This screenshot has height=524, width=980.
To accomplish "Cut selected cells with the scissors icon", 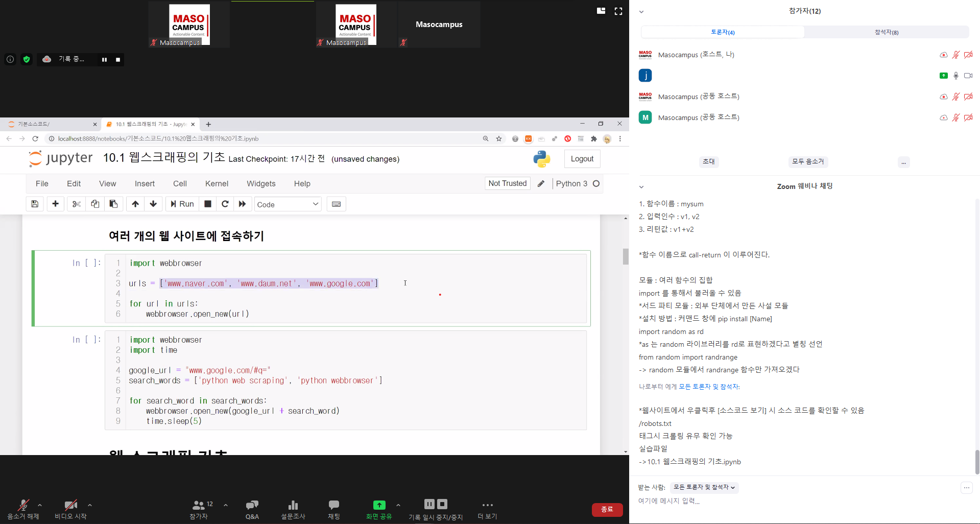I will [77, 204].
